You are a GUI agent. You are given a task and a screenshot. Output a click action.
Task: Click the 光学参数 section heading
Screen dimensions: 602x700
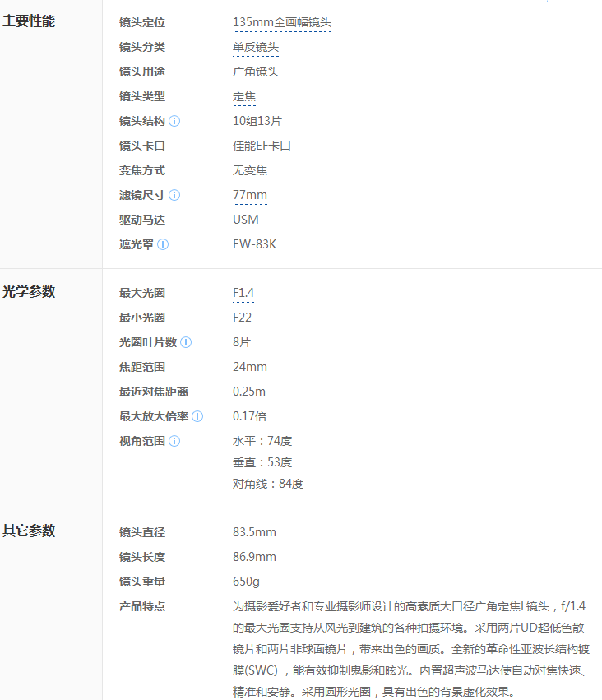point(29,291)
